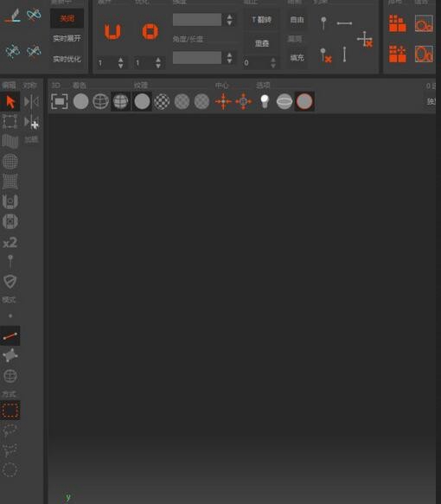The image size is (441, 504).
Task: Click the orange Optimize O icon
Action: 150,31
